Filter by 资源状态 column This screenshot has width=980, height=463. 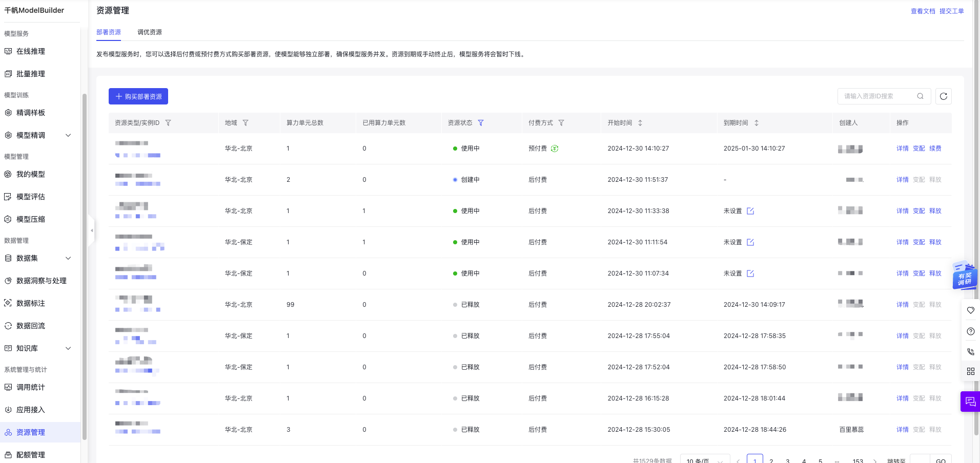481,123
